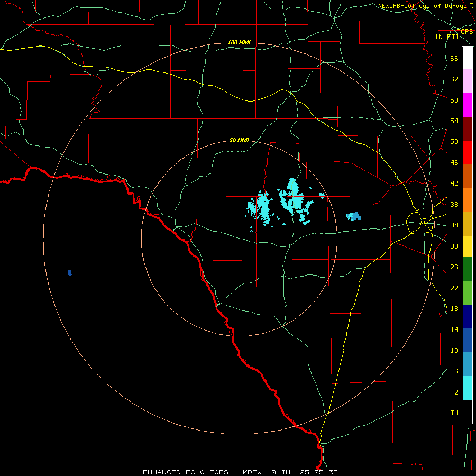Click the light pink legend swatch
The width and height of the screenshot is (476, 476).
pos(467,81)
